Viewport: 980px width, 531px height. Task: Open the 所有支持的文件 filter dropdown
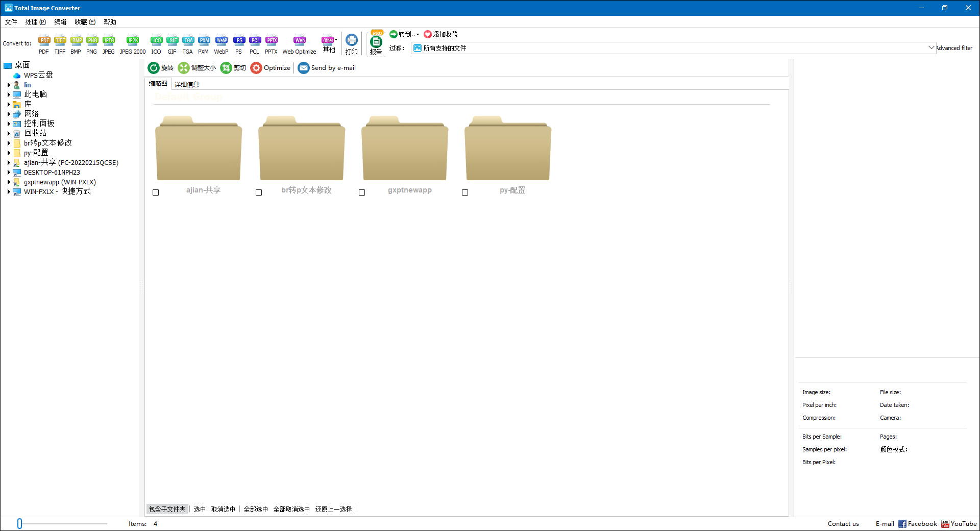[932, 47]
